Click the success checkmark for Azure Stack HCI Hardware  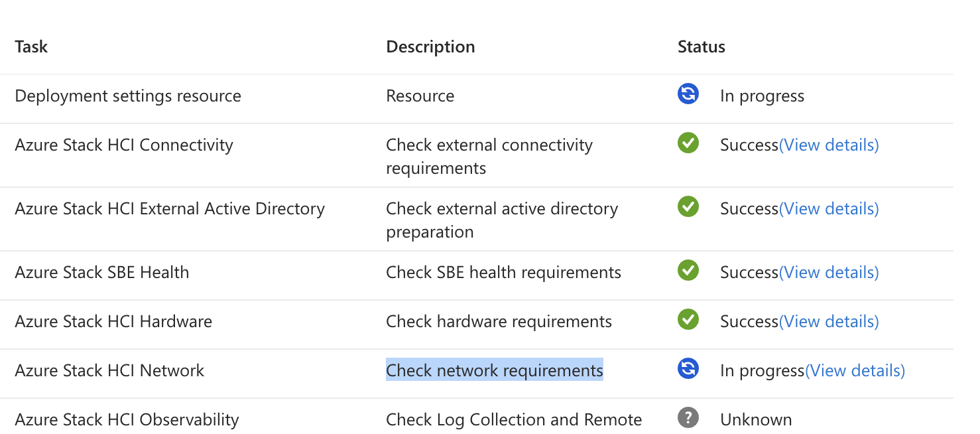[x=688, y=319]
